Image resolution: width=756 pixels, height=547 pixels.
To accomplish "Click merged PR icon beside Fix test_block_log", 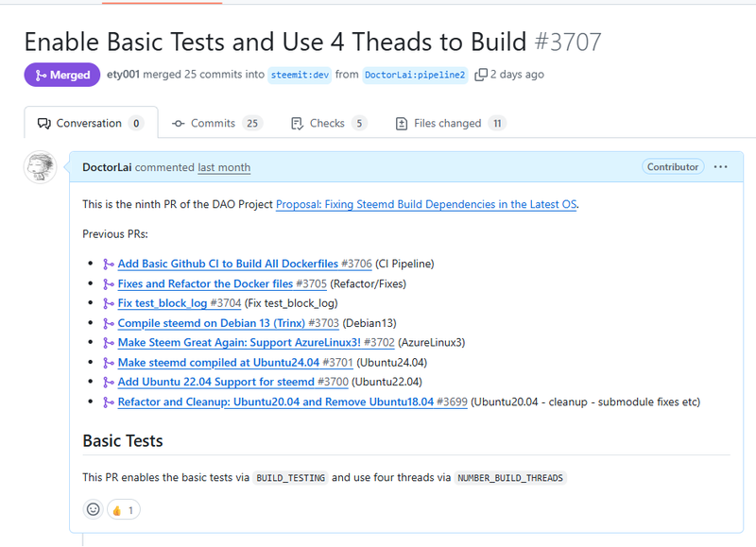I will (x=107, y=303).
